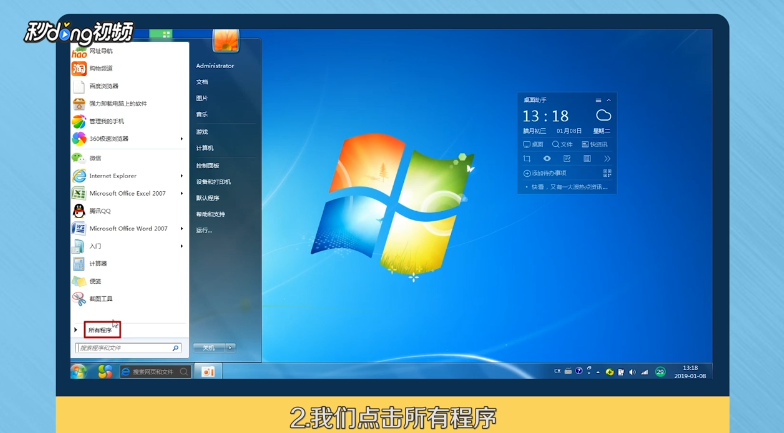Click the note edit icon in widget

pos(567,159)
